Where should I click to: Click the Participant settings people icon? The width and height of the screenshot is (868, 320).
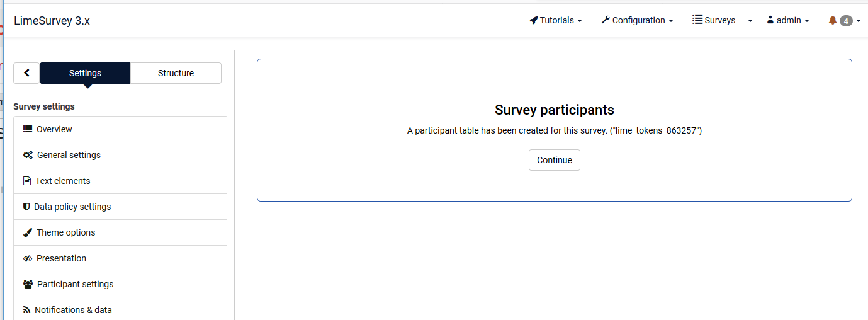(28, 284)
